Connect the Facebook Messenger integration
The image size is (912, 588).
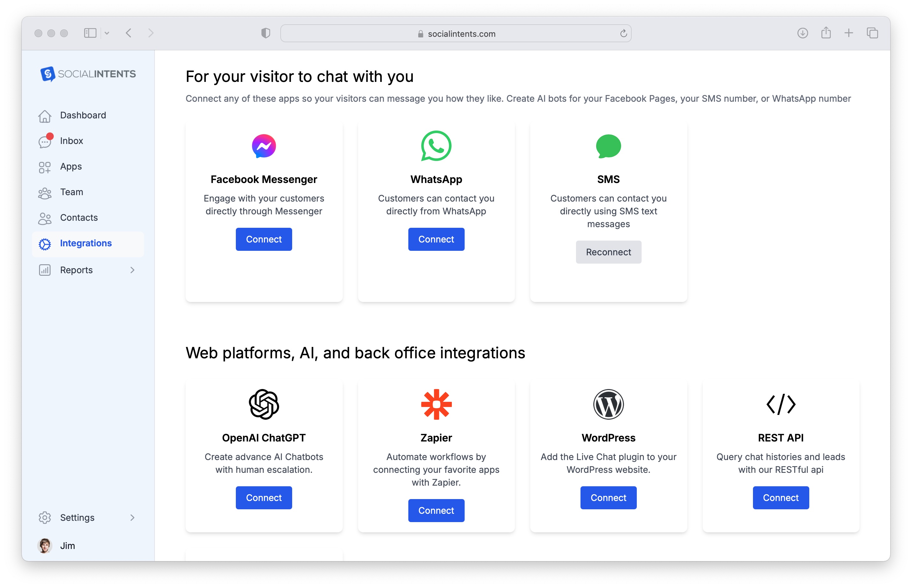coord(263,239)
